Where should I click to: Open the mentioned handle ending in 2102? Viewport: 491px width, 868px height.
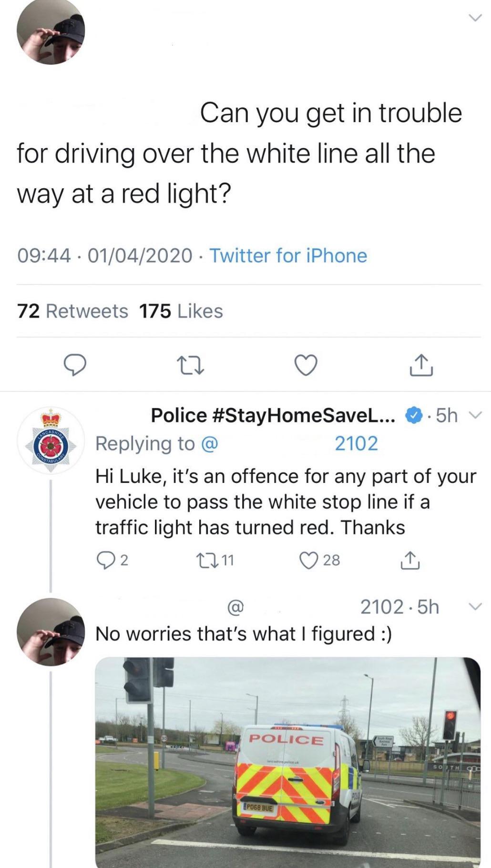[289, 444]
